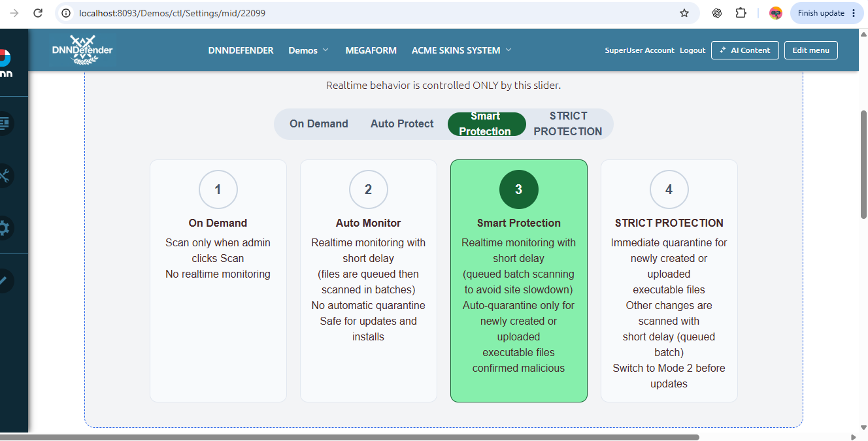This screenshot has height=441, width=868.
Task: Log out using the Logout link
Action: [x=692, y=50]
